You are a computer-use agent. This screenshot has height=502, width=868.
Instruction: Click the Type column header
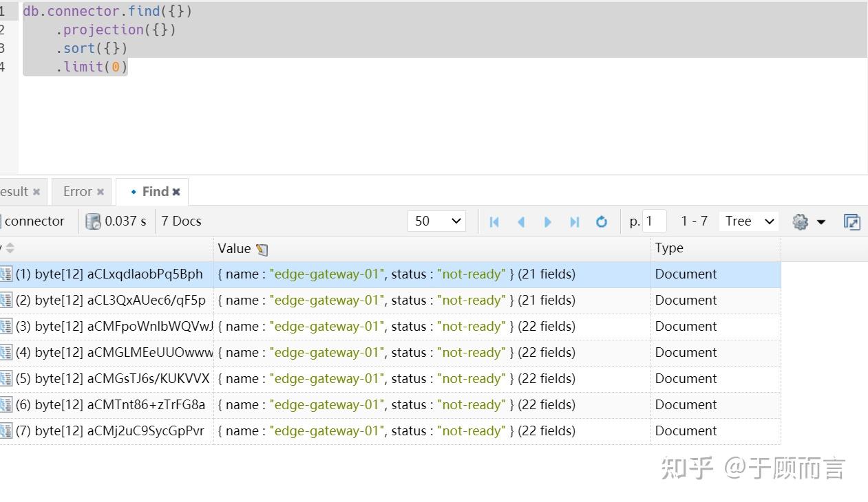669,248
